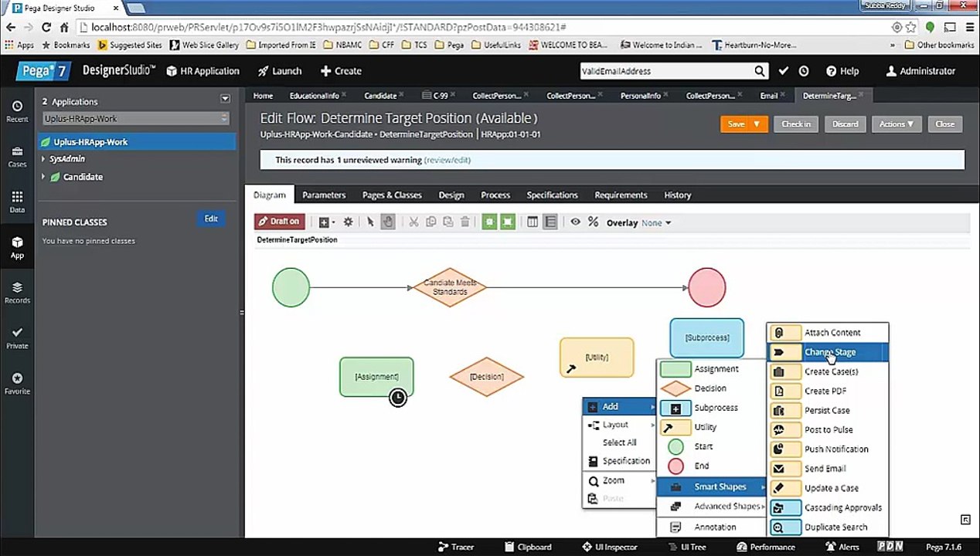
Task: Click the Edit pinned classes button
Action: point(211,219)
